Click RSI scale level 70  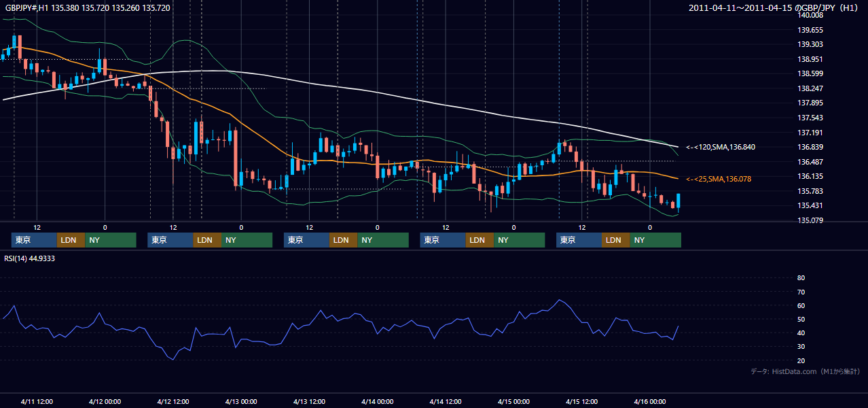coord(801,292)
